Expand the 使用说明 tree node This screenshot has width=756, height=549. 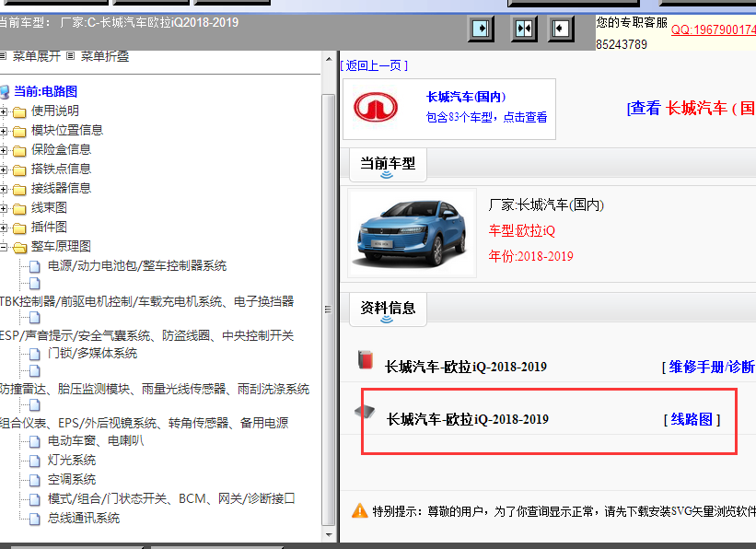(4, 112)
